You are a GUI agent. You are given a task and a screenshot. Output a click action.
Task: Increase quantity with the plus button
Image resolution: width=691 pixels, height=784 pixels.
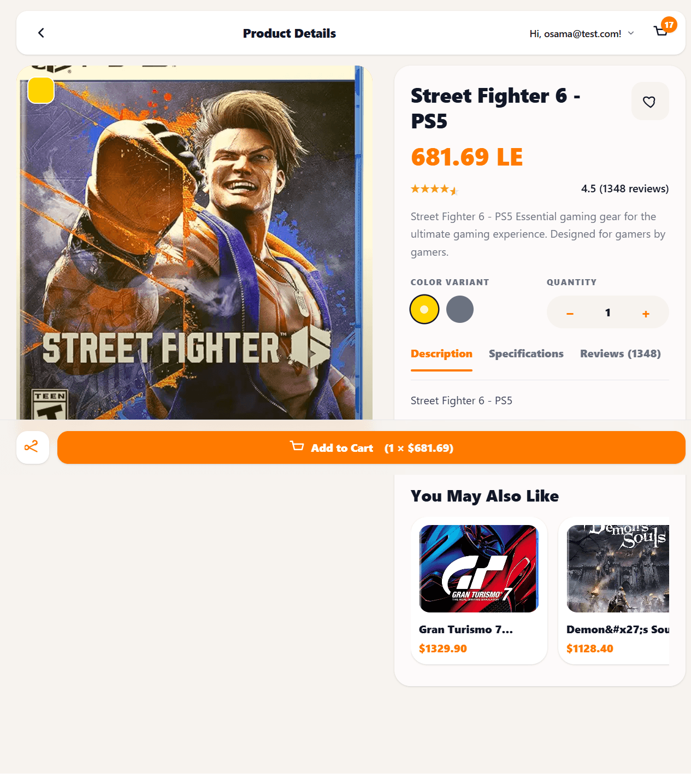(645, 313)
